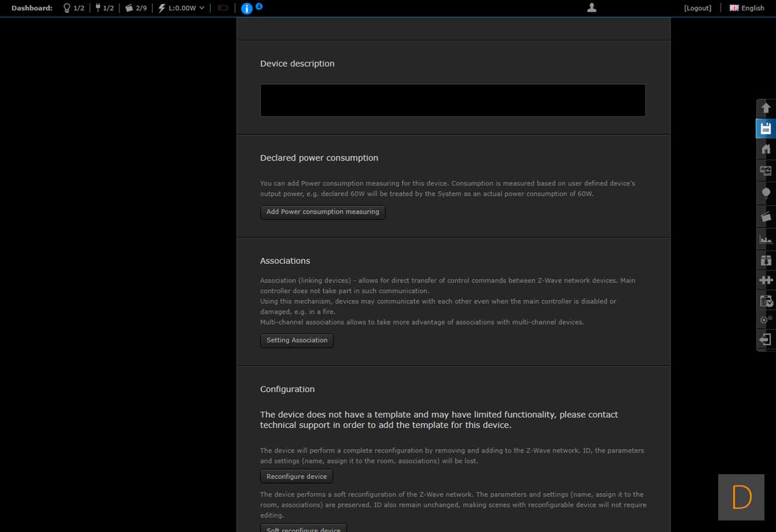Click the exit door icon in sidebar

point(766,340)
